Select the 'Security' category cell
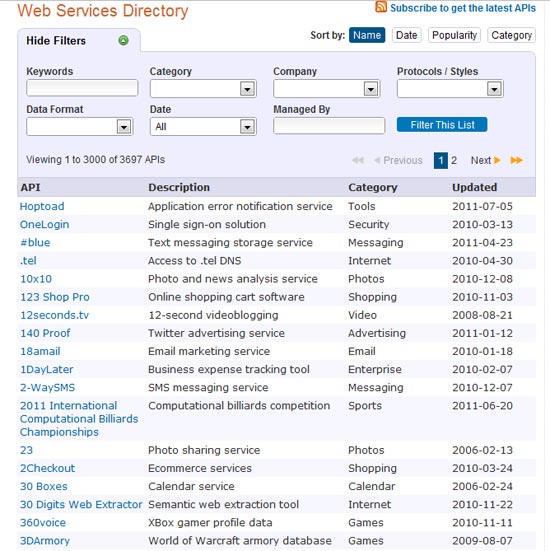 (x=368, y=225)
